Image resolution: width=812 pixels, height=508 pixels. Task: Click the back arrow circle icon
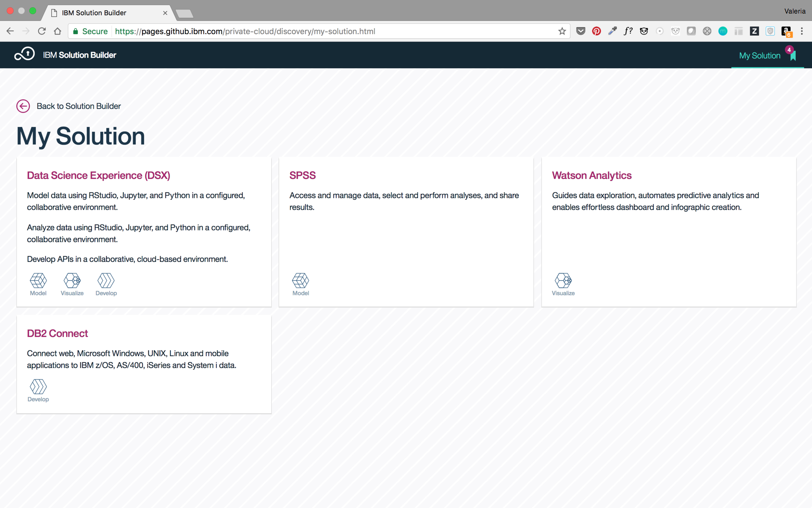23,106
